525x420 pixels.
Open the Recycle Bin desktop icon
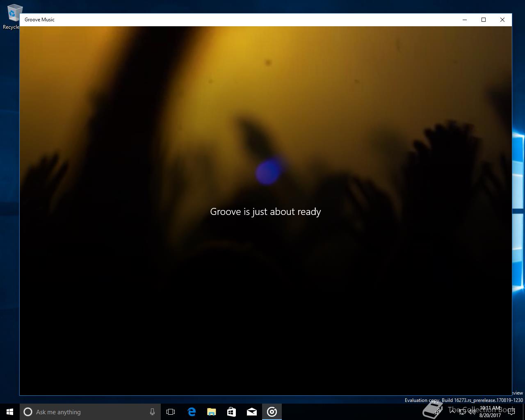click(12, 17)
